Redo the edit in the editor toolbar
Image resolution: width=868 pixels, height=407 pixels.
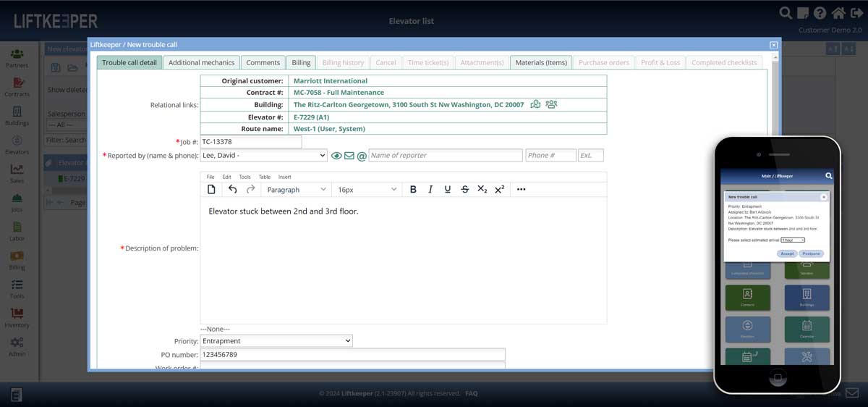click(x=250, y=189)
